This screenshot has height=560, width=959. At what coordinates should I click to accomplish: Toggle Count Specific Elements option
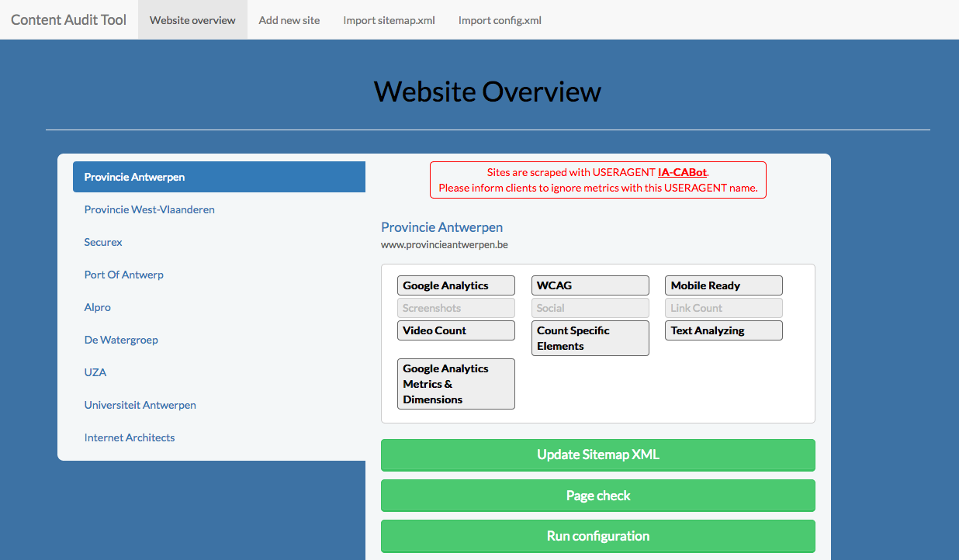[x=590, y=338]
